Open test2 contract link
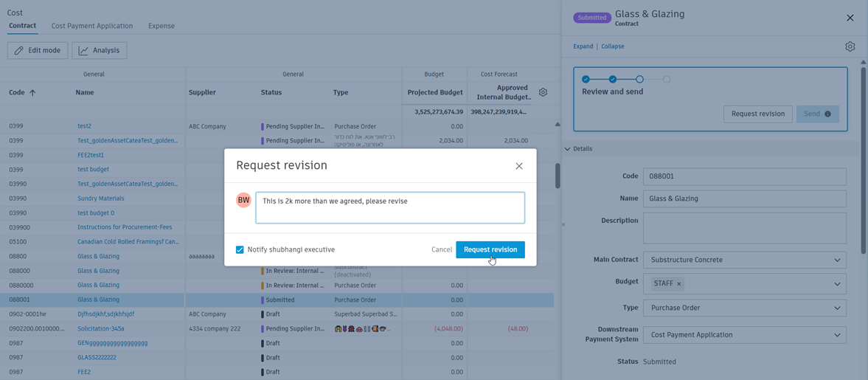This screenshot has width=868, height=380. tap(84, 126)
